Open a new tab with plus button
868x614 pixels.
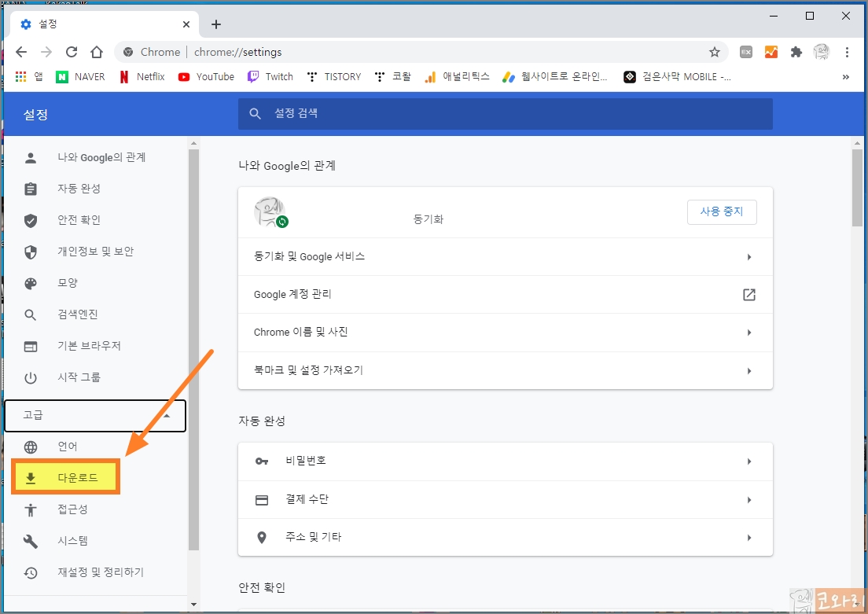coord(216,24)
